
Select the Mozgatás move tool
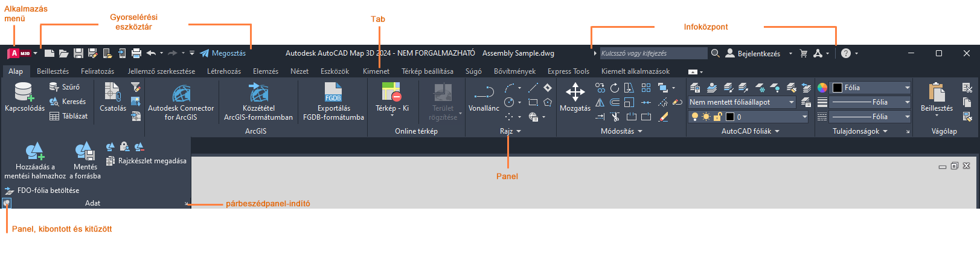(x=575, y=93)
